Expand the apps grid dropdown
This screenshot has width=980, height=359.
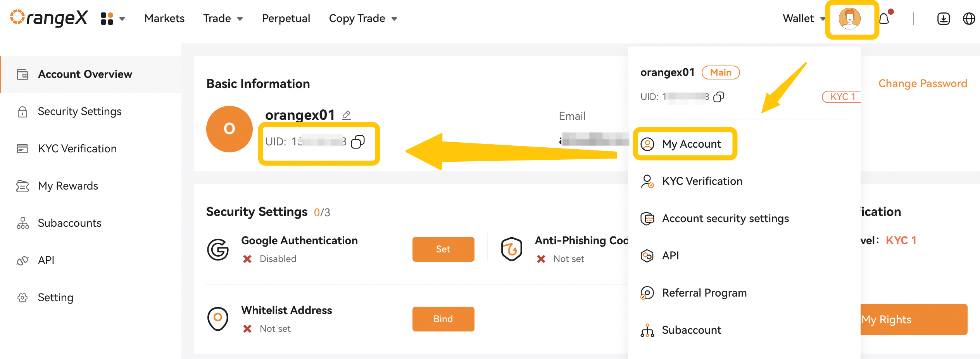[112, 19]
